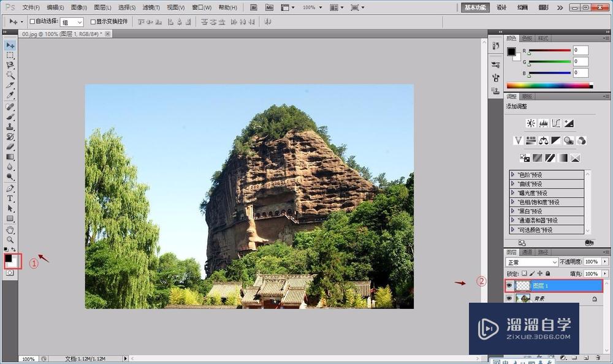Select the Move tool in the toolbox
This screenshot has width=613, height=364.
[10, 45]
